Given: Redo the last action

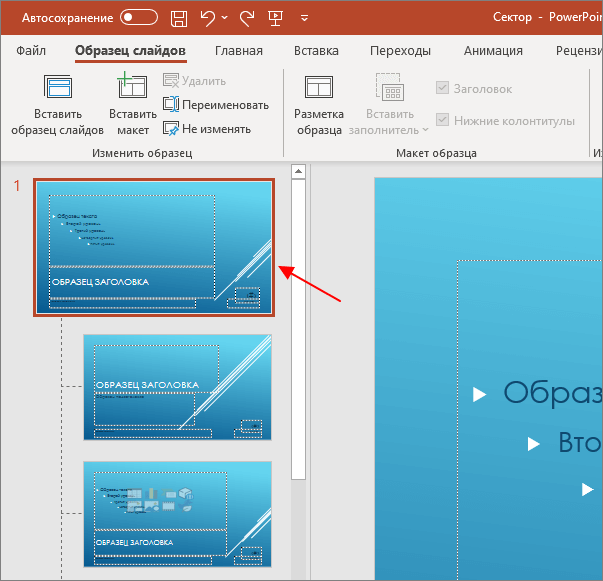Looking at the screenshot, I should (247, 18).
